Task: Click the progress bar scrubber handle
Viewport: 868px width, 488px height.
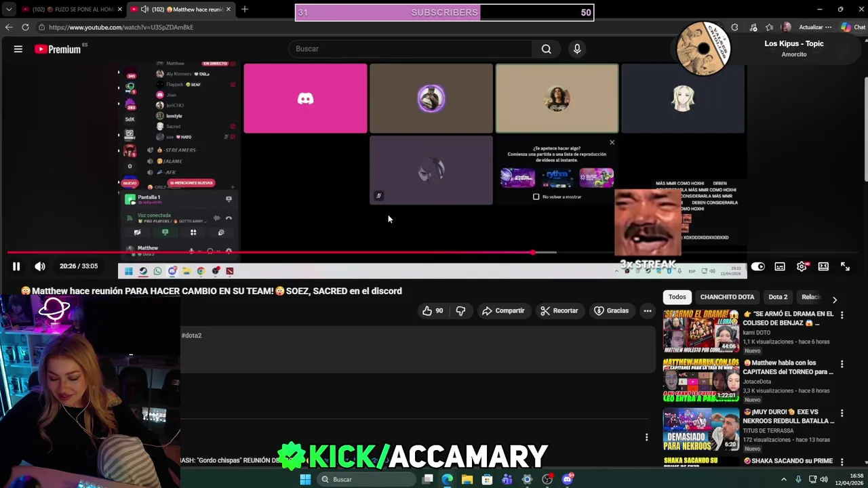Action: coord(533,252)
